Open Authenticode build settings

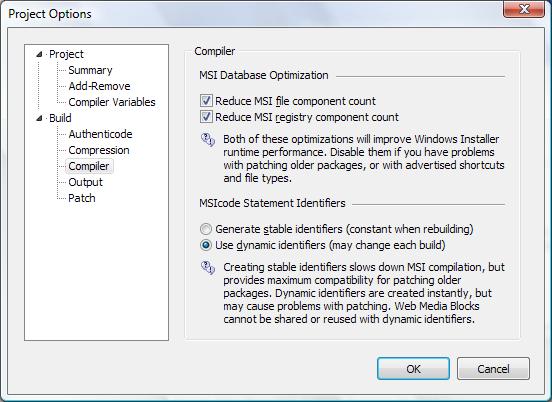click(100, 134)
